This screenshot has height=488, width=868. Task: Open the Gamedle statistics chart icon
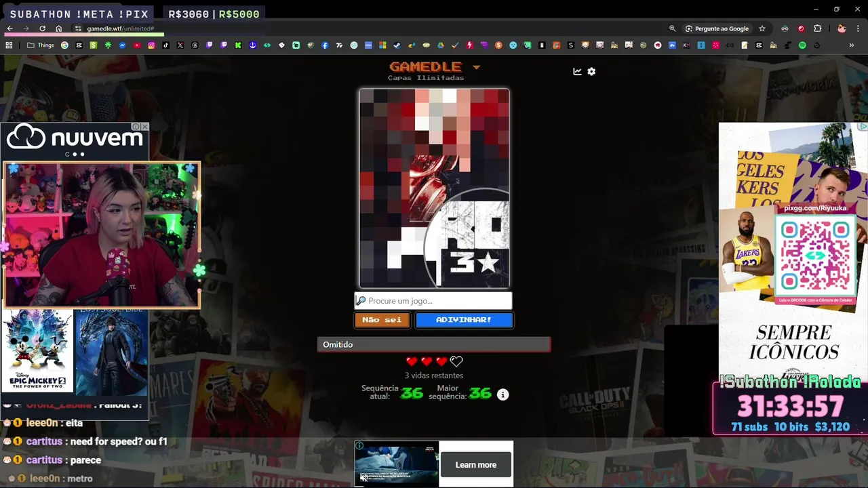577,71
